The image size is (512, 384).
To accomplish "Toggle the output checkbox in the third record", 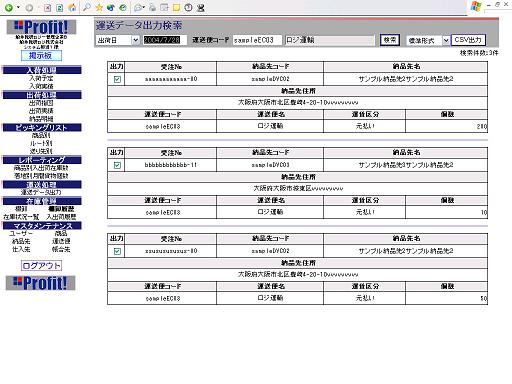I will pos(117,251).
